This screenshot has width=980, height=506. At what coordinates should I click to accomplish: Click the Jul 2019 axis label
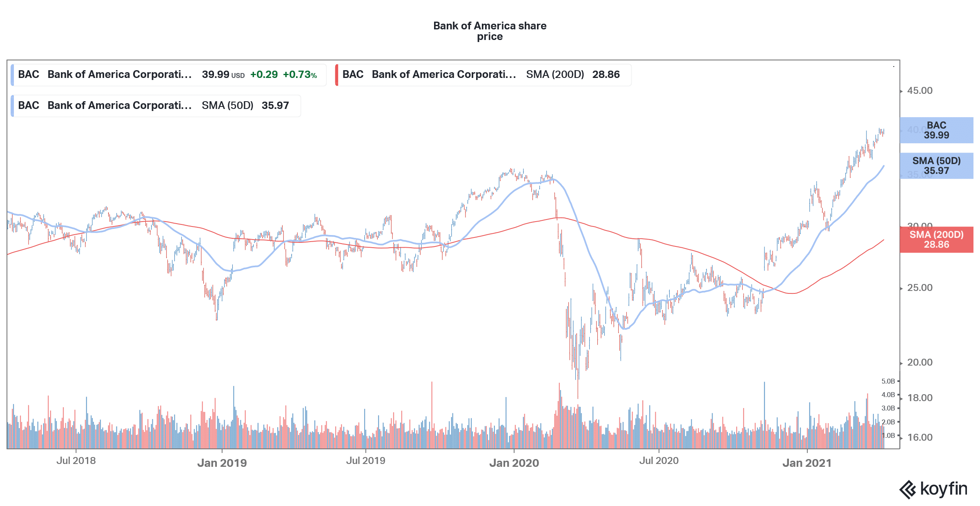tap(365, 461)
